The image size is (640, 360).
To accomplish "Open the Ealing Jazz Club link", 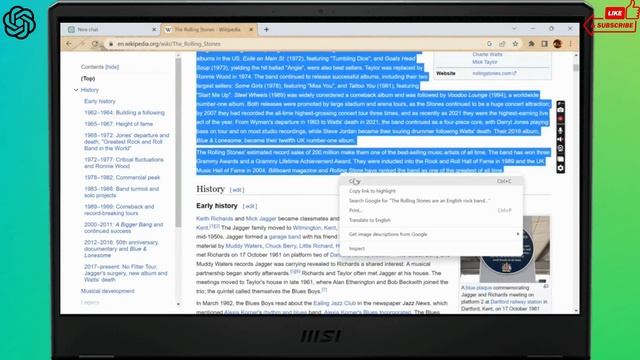I will pos(335,303).
